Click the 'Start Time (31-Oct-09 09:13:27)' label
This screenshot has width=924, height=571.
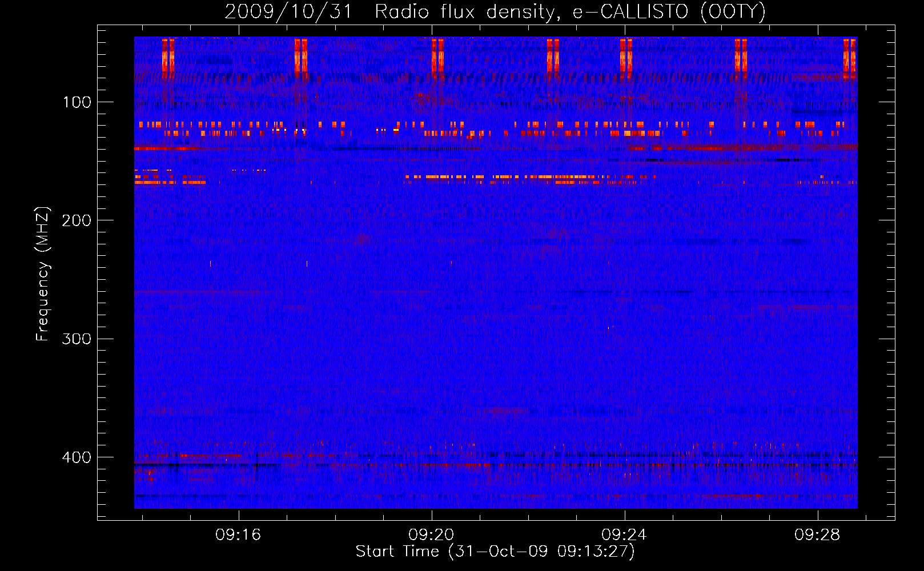pos(495,552)
